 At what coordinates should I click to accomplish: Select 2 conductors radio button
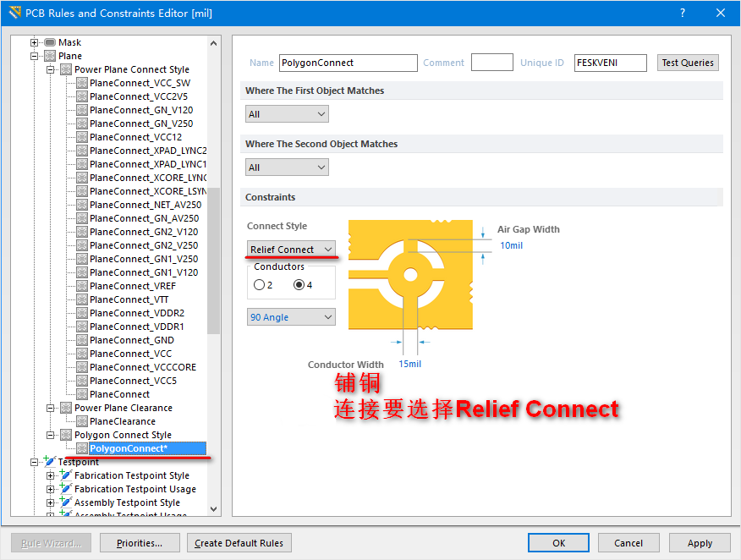coord(259,285)
